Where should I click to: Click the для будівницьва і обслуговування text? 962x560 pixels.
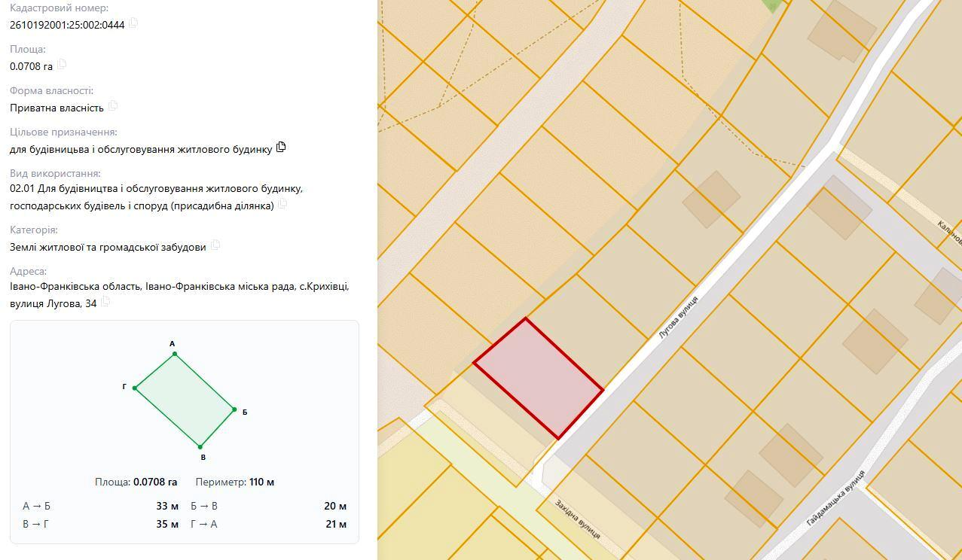141,149
